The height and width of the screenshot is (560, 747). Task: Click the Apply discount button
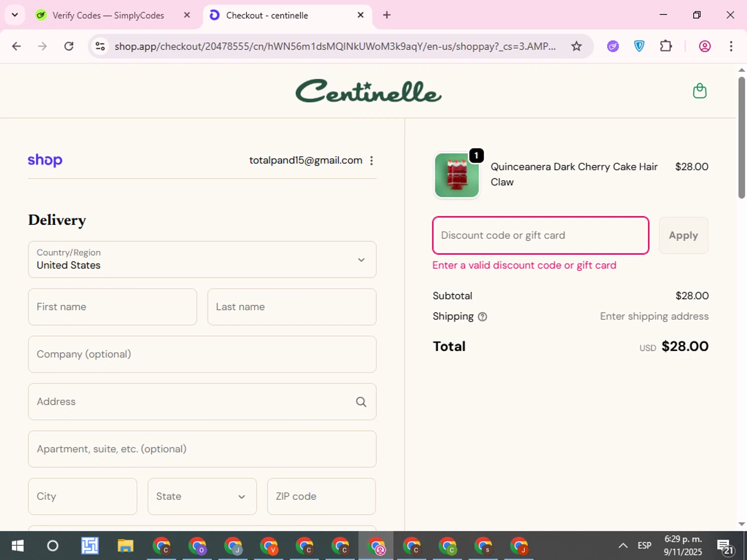(683, 235)
